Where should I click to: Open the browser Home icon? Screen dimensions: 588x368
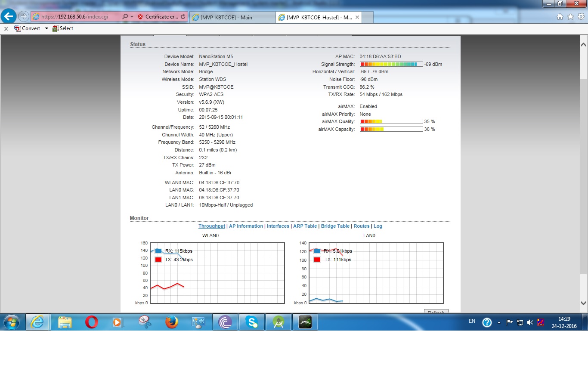point(560,17)
